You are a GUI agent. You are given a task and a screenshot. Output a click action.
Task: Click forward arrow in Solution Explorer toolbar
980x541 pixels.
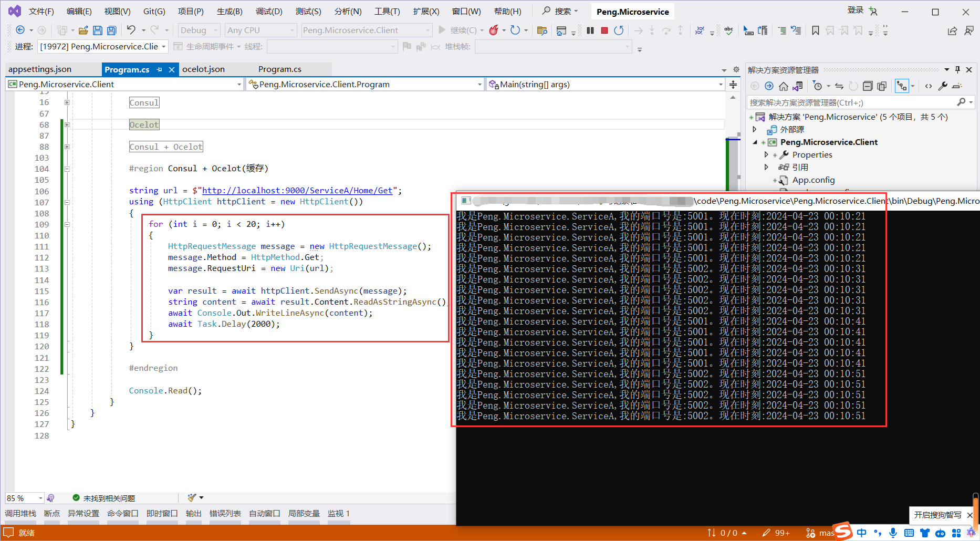(769, 86)
